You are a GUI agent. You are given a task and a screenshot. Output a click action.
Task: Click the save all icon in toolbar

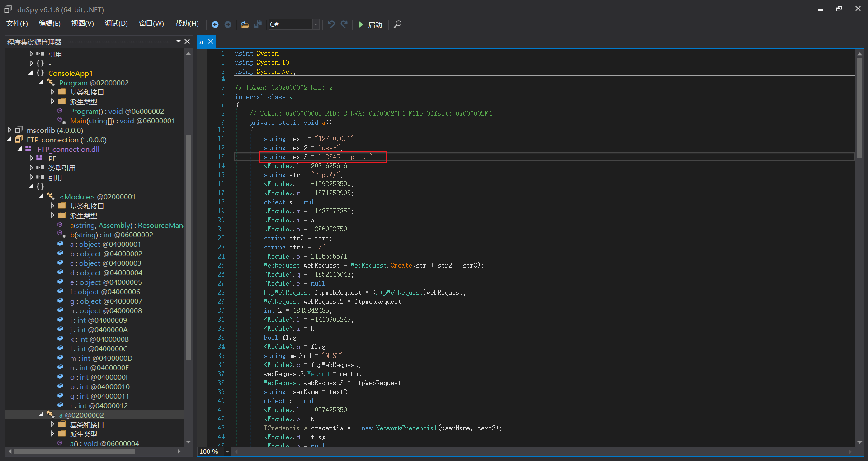pyautogui.click(x=258, y=24)
